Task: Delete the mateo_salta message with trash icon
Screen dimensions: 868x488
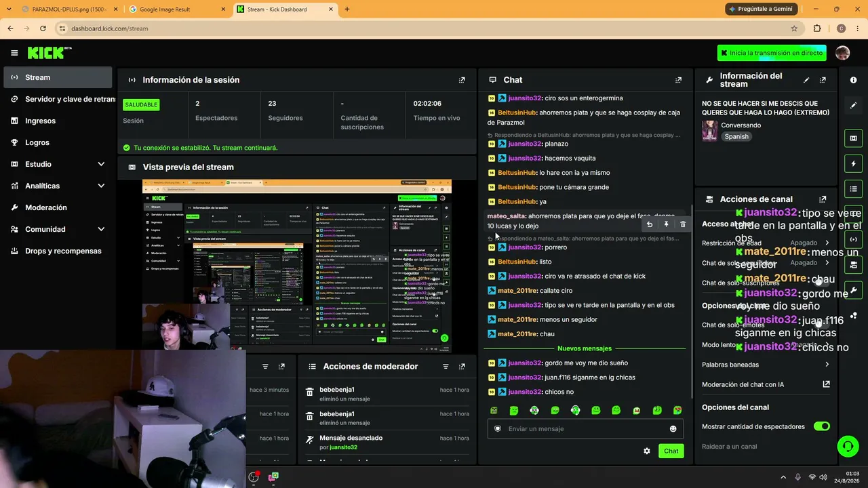Action: click(x=683, y=224)
